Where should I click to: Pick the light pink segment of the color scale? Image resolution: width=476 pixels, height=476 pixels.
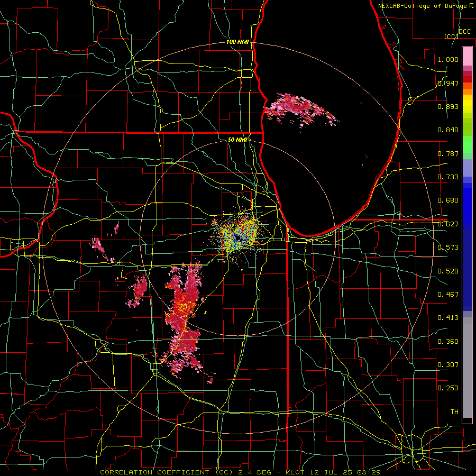pos(467,56)
